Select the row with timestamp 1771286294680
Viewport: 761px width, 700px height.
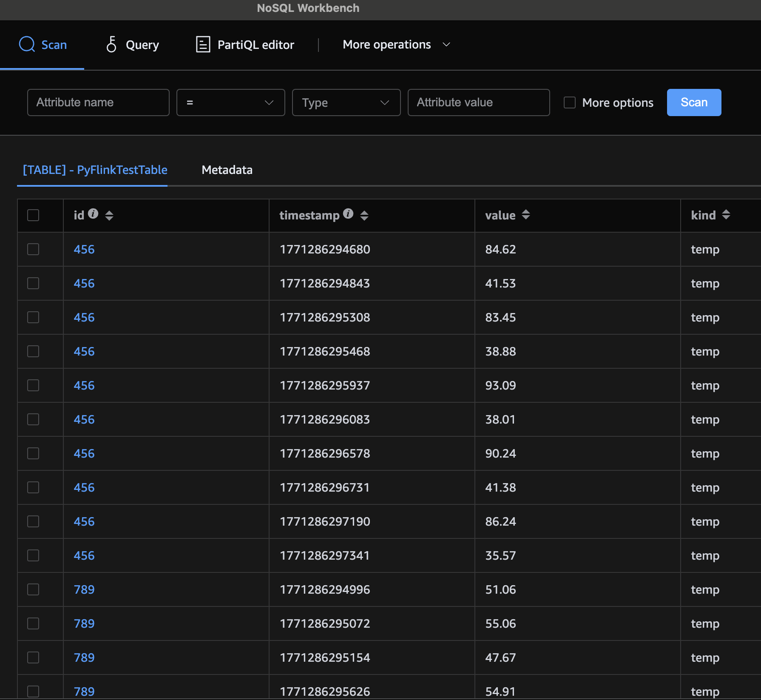click(x=33, y=249)
